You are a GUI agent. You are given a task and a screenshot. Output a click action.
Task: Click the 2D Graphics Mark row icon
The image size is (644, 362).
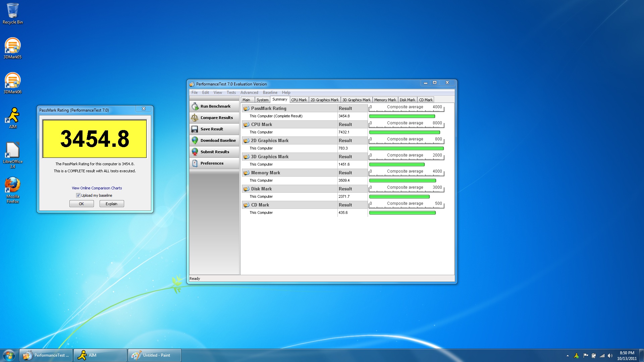tap(247, 140)
